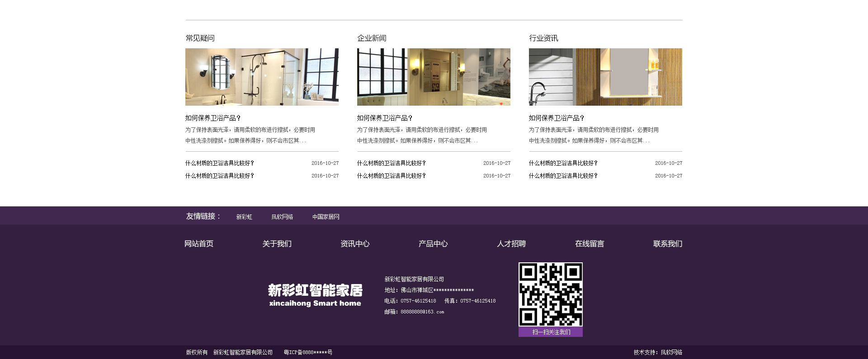Click 凤软网络 beside 技术支持 at bottom
Screen dimensions: 868x359
coord(671,352)
